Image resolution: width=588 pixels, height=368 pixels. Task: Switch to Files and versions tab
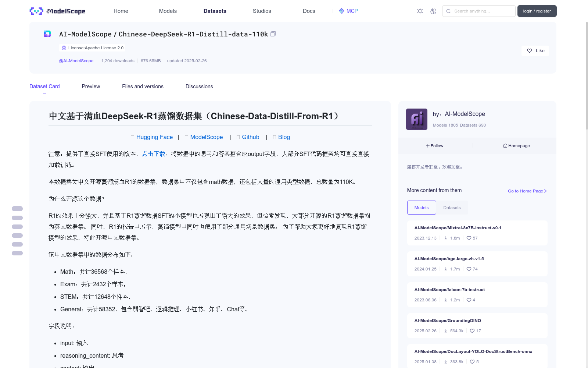143,86
